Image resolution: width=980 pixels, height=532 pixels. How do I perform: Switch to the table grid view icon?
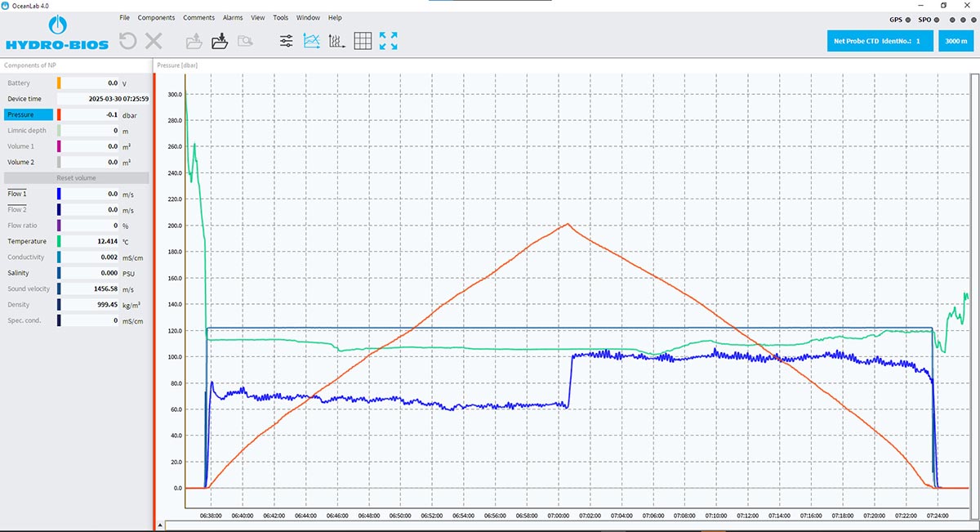[363, 41]
